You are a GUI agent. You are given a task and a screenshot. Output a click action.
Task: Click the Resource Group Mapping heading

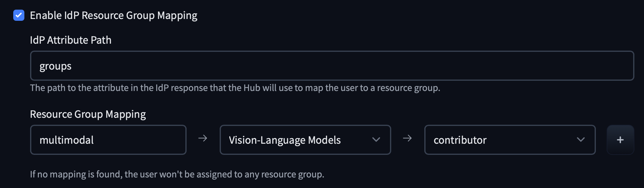click(88, 114)
